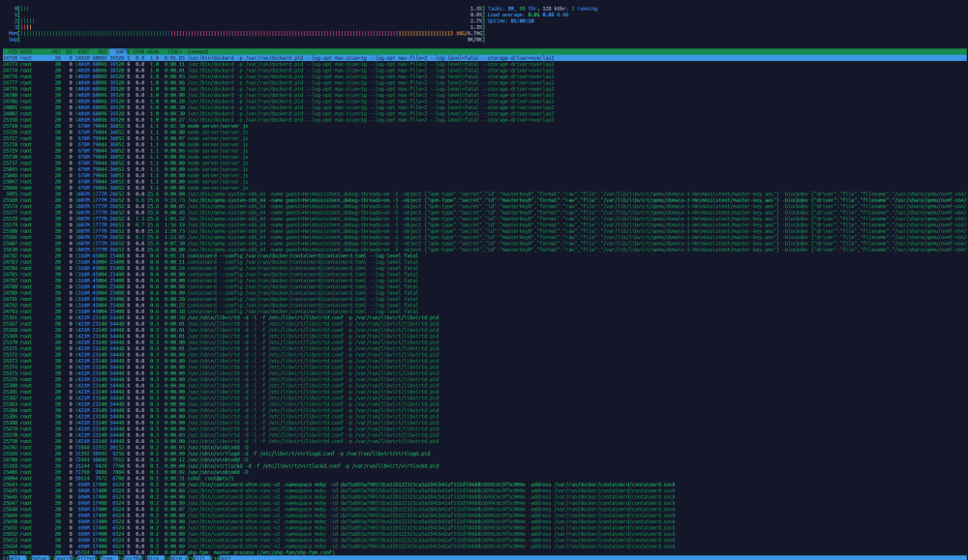Image resolution: width=968 pixels, height=560 pixels.
Task: Open the F6 SortBy selector
Action: (130, 557)
